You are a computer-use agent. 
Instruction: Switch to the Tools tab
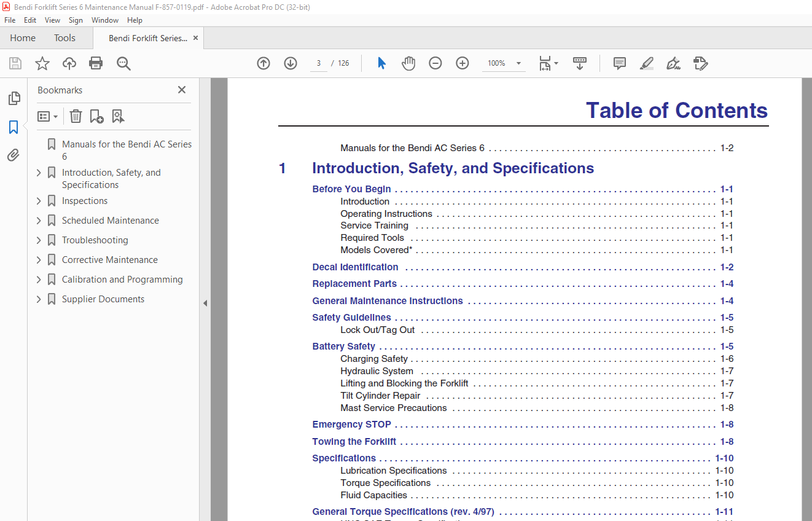pyautogui.click(x=64, y=38)
